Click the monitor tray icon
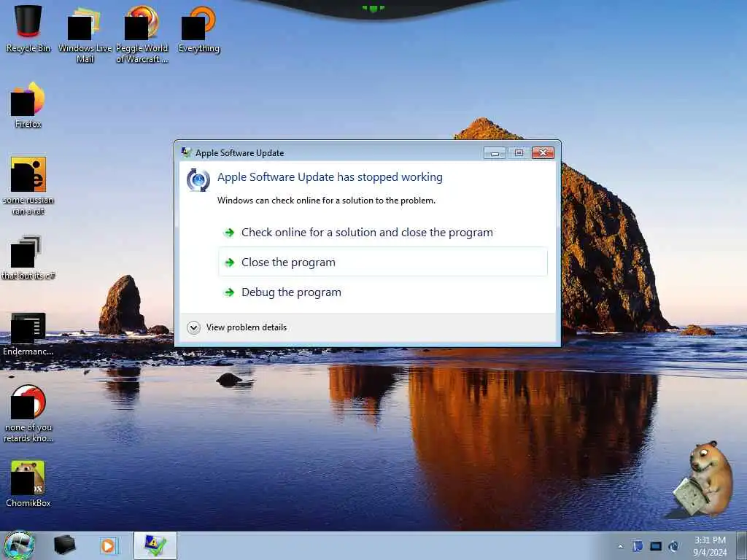Screen dimensions: 747x560 656,546
